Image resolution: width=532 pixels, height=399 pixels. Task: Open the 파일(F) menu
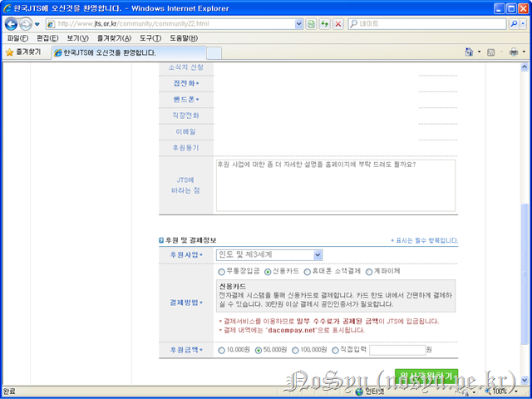[x=17, y=38]
